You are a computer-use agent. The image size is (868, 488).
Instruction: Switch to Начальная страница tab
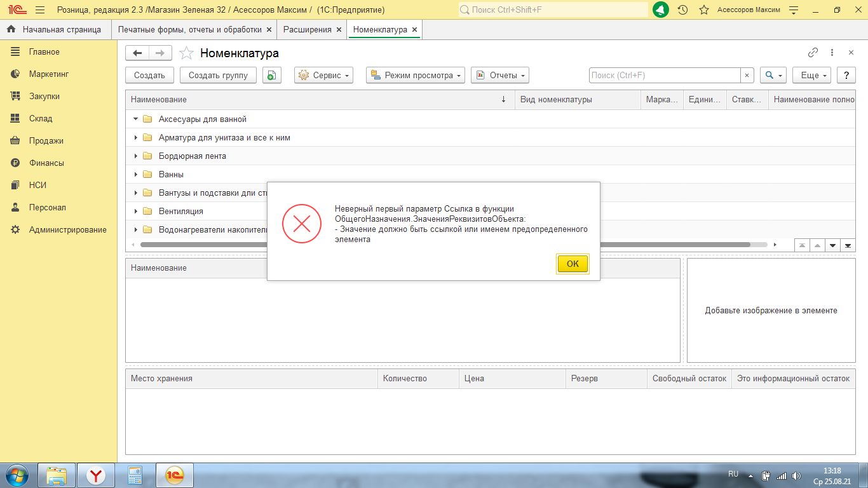tap(55, 30)
